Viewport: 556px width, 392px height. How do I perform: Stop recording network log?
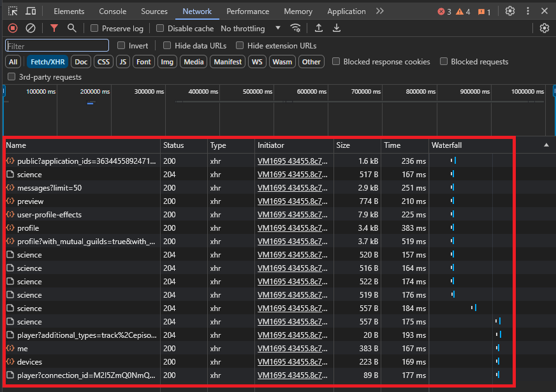pyautogui.click(x=13, y=28)
